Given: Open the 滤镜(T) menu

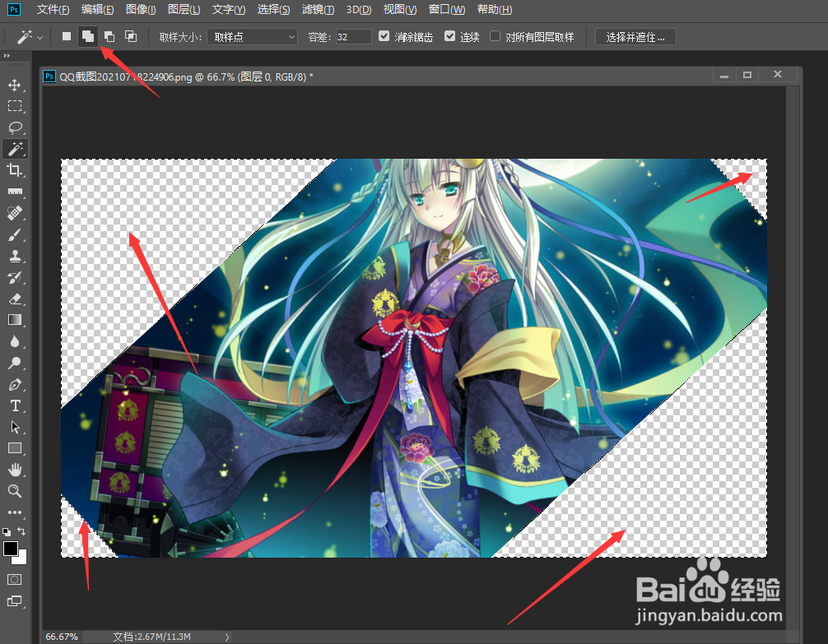Looking at the screenshot, I should point(318,10).
